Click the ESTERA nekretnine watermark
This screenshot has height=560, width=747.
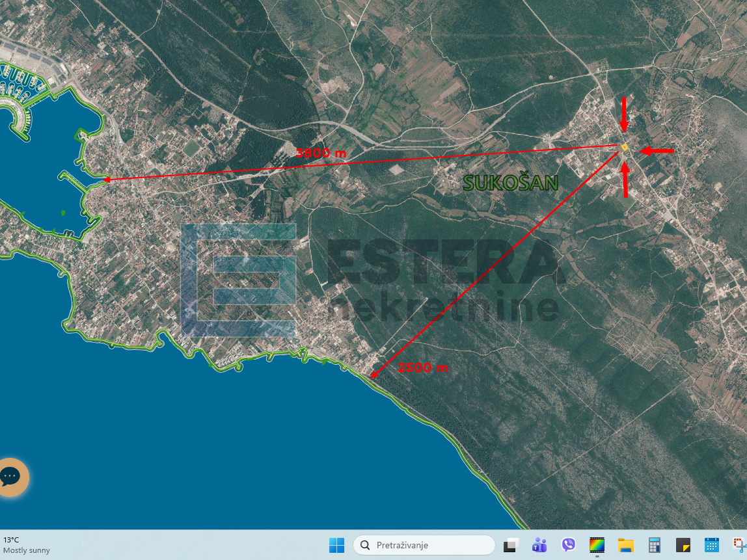coord(371,273)
